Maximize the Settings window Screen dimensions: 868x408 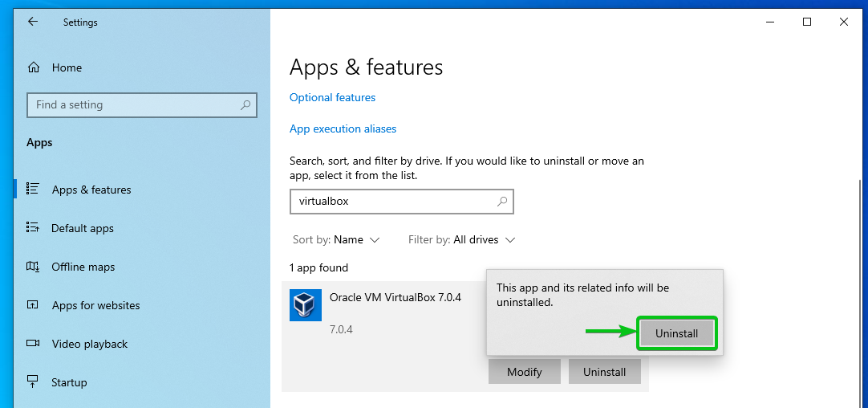[806, 22]
